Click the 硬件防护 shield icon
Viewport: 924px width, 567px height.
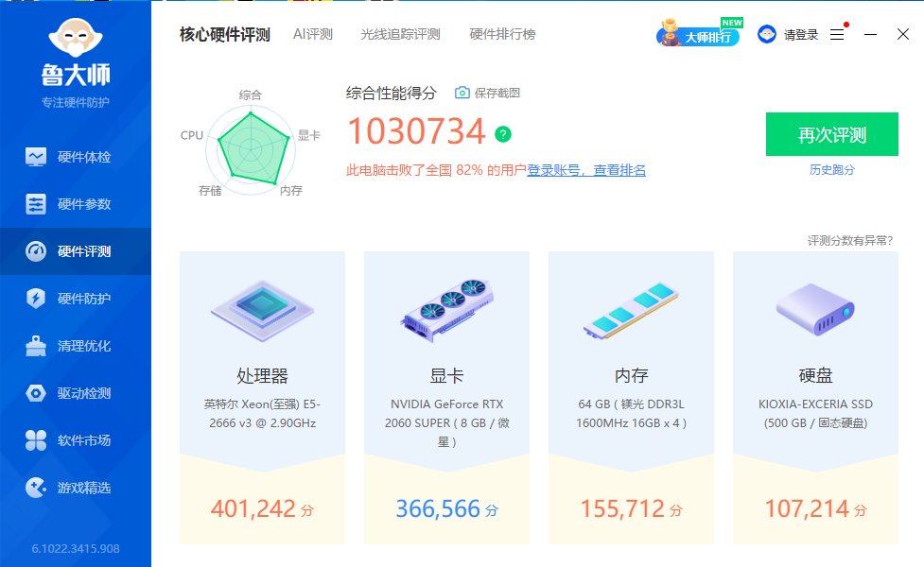pos(36,299)
